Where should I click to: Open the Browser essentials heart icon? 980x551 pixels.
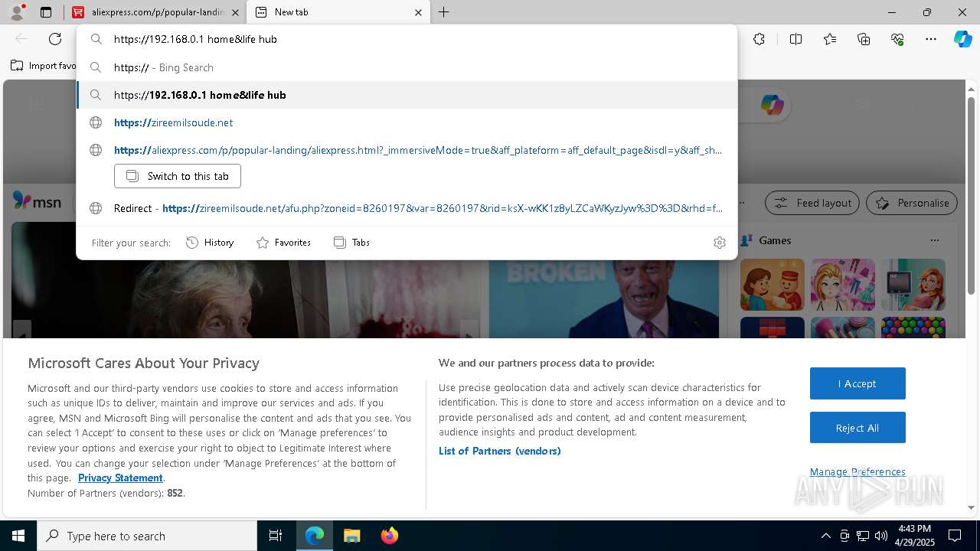(x=897, y=39)
